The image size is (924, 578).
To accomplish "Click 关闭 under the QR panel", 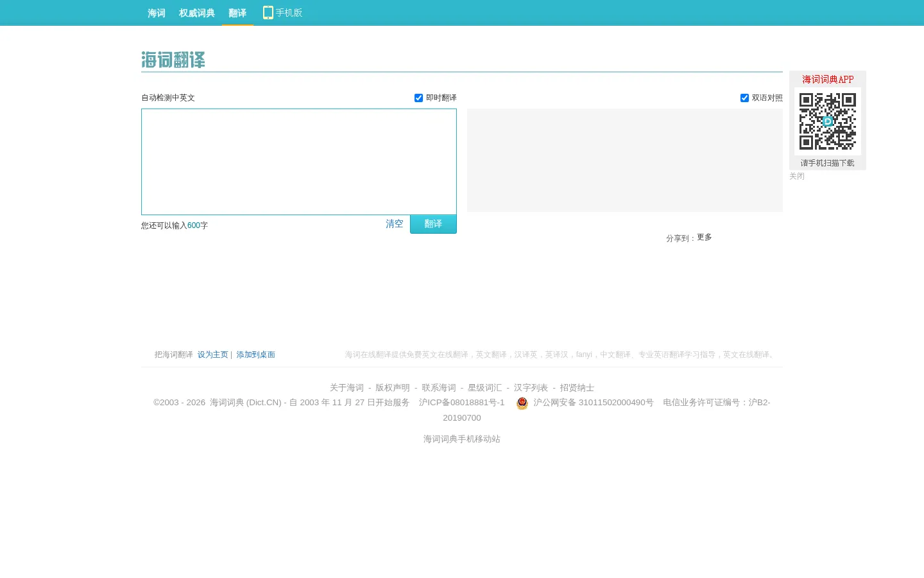I will [797, 176].
